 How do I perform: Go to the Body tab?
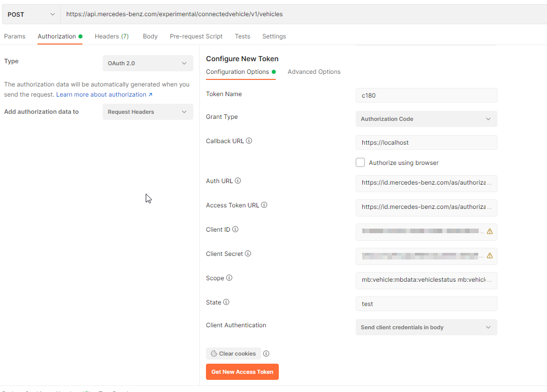[x=150, y=36]
